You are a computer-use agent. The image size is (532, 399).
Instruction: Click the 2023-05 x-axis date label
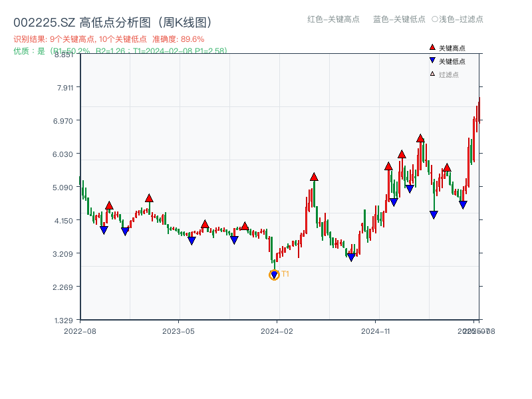(178, 331)
